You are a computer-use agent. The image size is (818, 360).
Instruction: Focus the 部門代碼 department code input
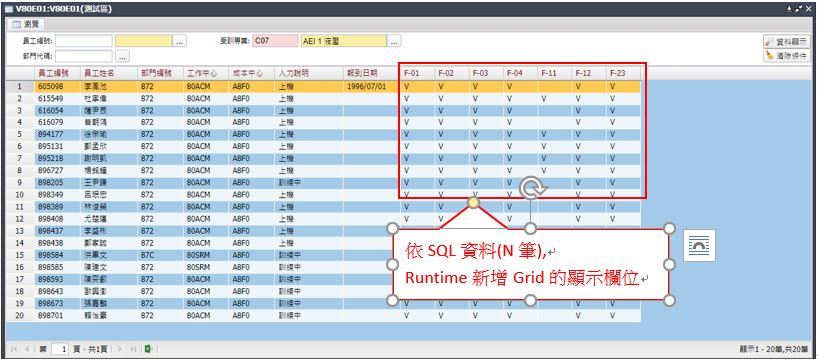(83, 56)
